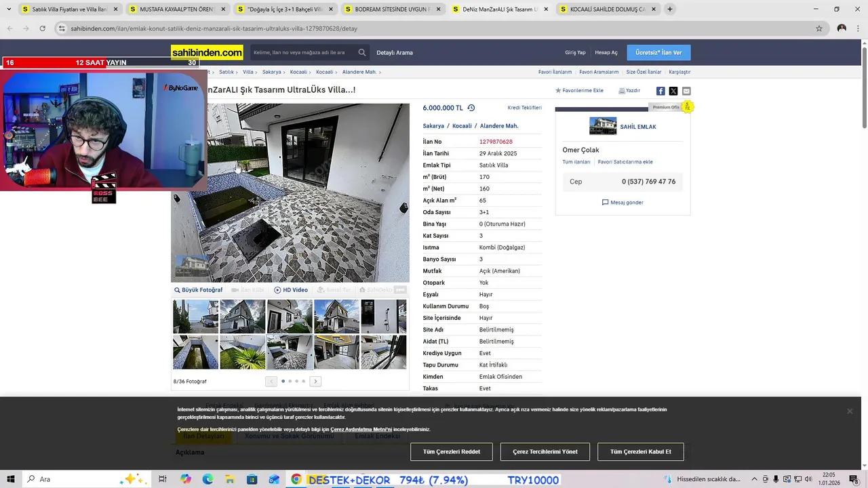Open Favori İlanlarım menu link

tap(555, 72)
